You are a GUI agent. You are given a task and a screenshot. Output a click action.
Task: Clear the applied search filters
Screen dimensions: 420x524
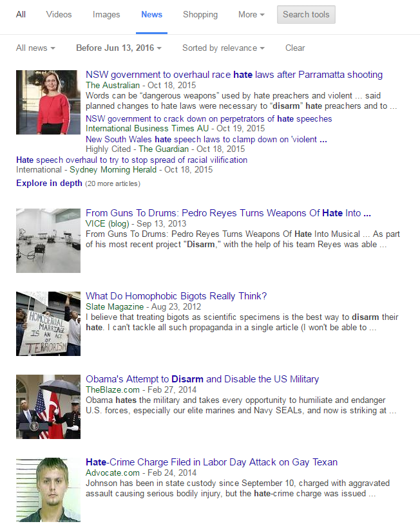295,48
